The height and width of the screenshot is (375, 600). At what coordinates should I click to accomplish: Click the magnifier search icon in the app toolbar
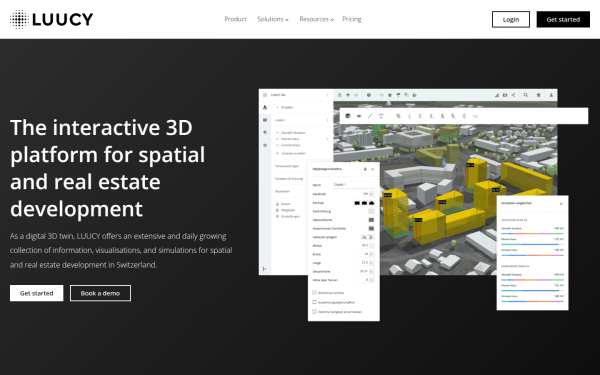pos(526,95)
